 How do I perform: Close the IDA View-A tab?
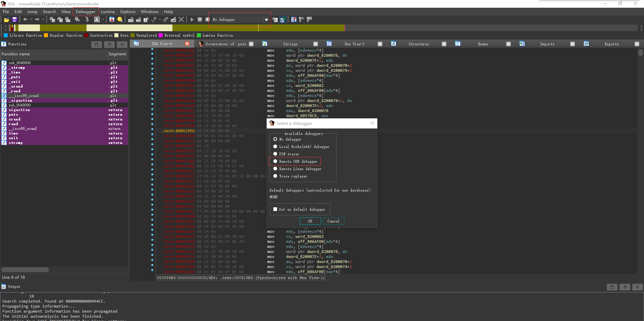[187, 44]
